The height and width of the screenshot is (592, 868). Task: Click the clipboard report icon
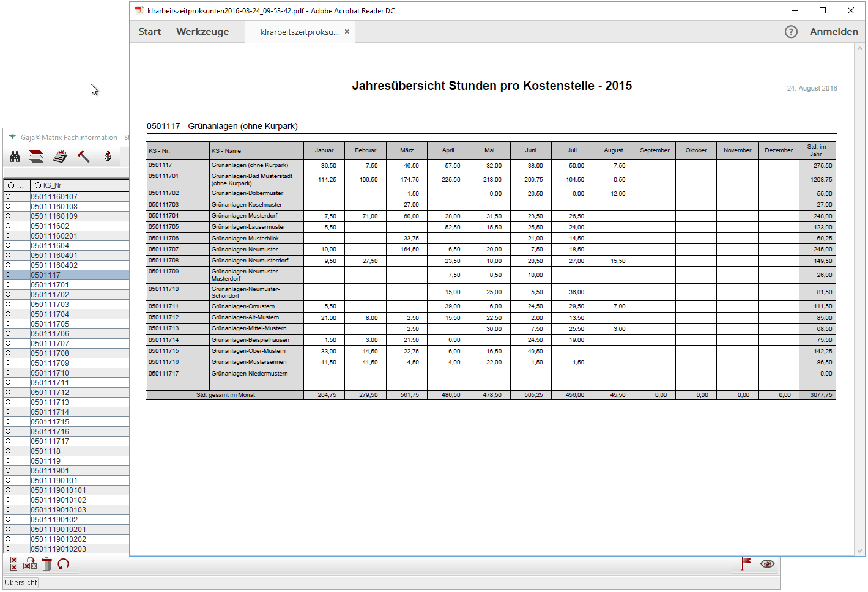tap(60, 157)
